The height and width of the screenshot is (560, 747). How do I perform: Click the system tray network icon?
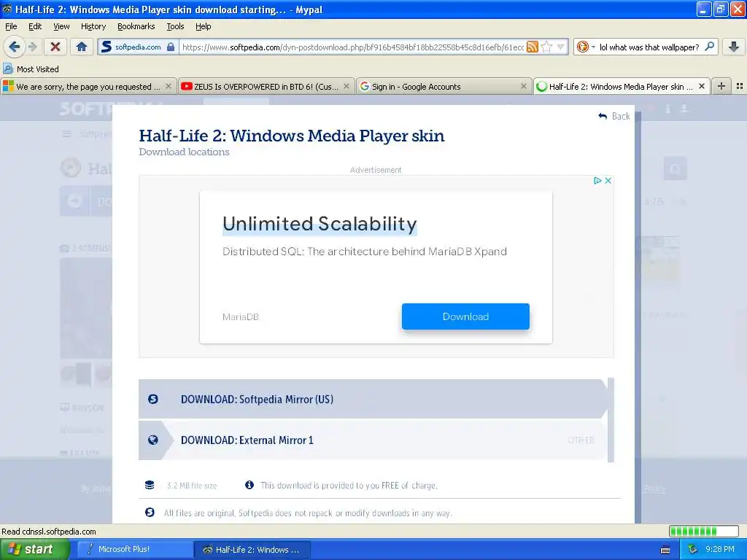click(692, 550)
